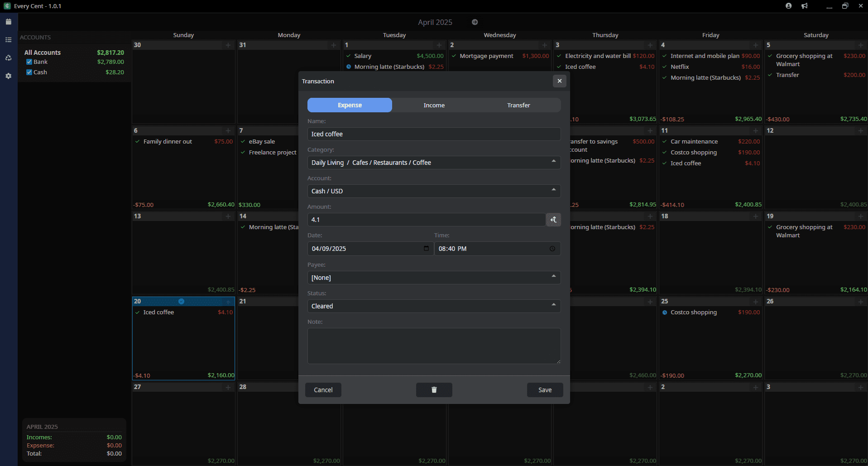Add a transaction on day 13 with plus
Viewport: 868px width, 466px height.
pos(228,216)
